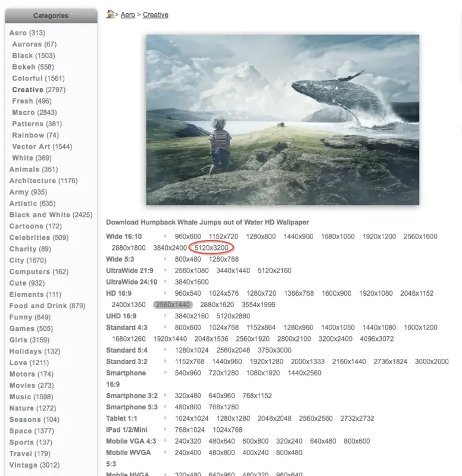462x476 pixels.
Task: Choose the 3440x1440 UltraWide resolution
Action: pos(233,271)
